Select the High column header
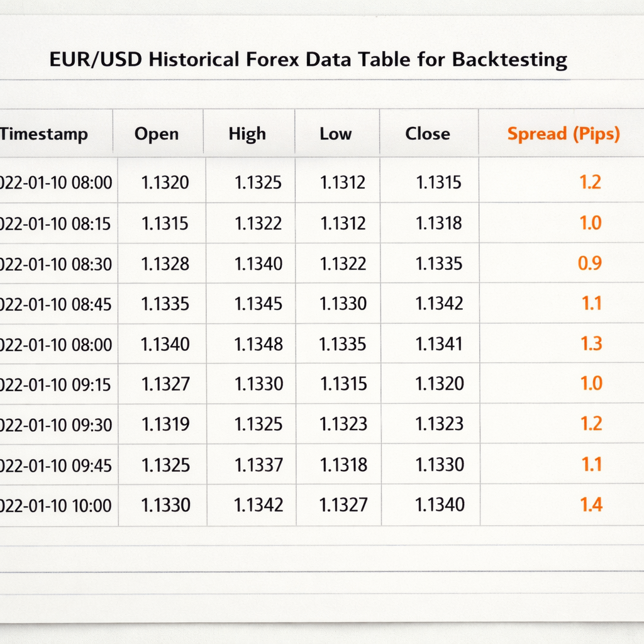Viewport: 644px width, 644px height. point(247,134)
